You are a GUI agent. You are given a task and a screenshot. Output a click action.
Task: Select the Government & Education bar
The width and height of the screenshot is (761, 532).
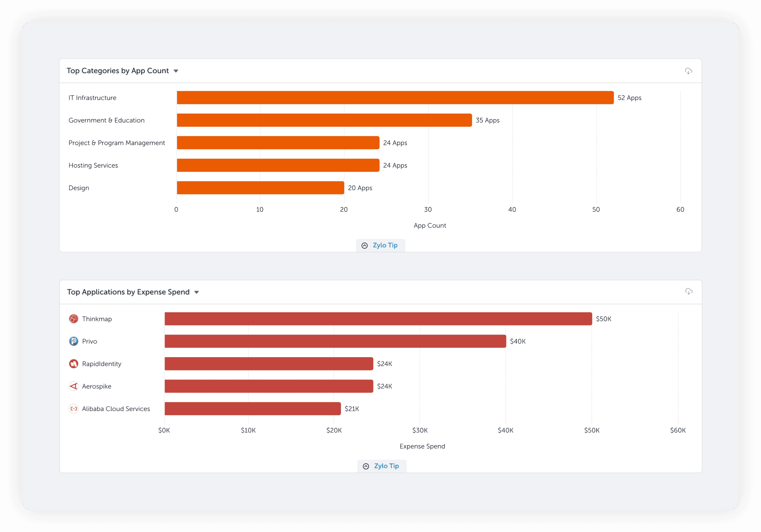coord(324,120)
